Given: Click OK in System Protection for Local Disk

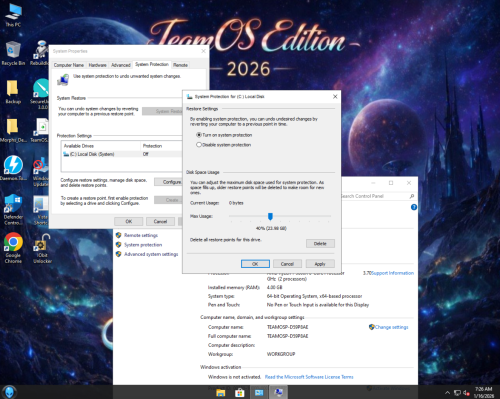Looking at the screenshot, I should click(255, 264).
